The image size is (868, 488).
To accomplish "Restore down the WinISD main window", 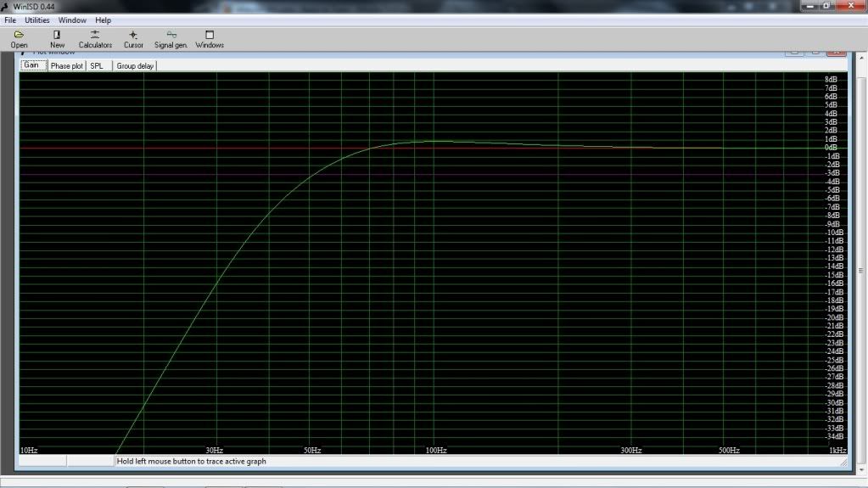I will [827, 6].
